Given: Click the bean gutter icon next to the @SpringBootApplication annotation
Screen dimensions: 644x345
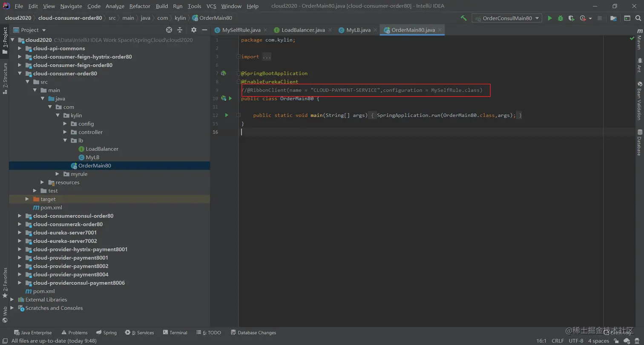Looking at the screenshot, I should (223, 74).
